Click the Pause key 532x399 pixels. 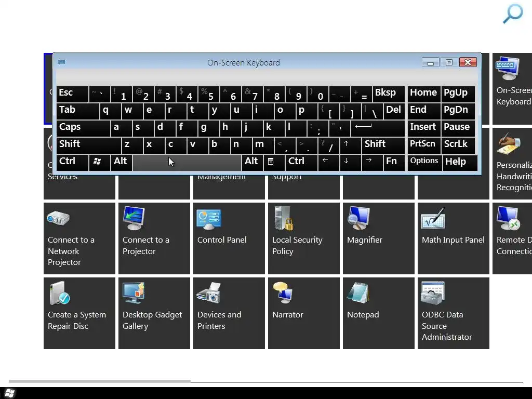coord(459,128)
